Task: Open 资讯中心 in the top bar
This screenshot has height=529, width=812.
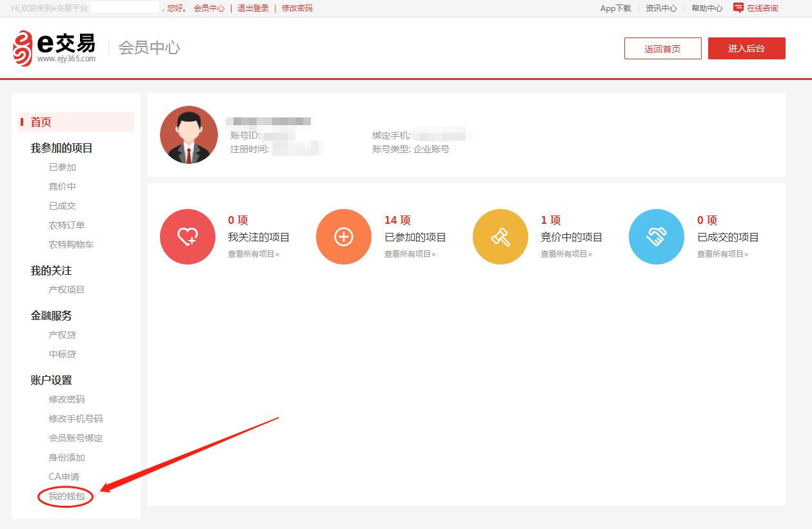Action: [662, 8]
